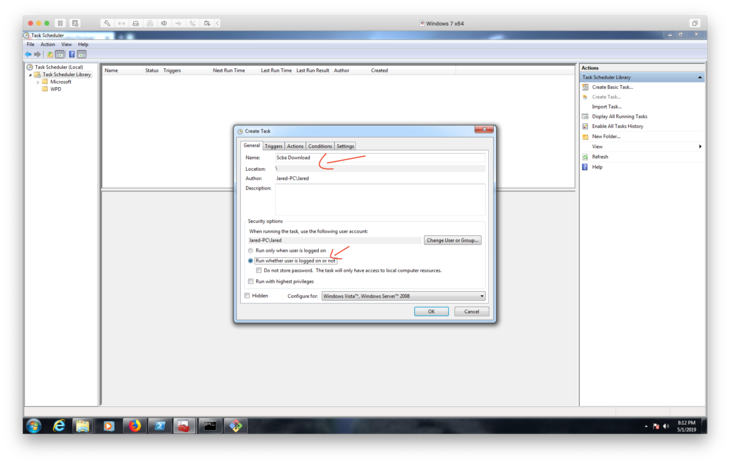The image size is (730, 464).
Task: Click the Back arrow in Task Scheduler toolbar
Action: [x=29, y=54]
